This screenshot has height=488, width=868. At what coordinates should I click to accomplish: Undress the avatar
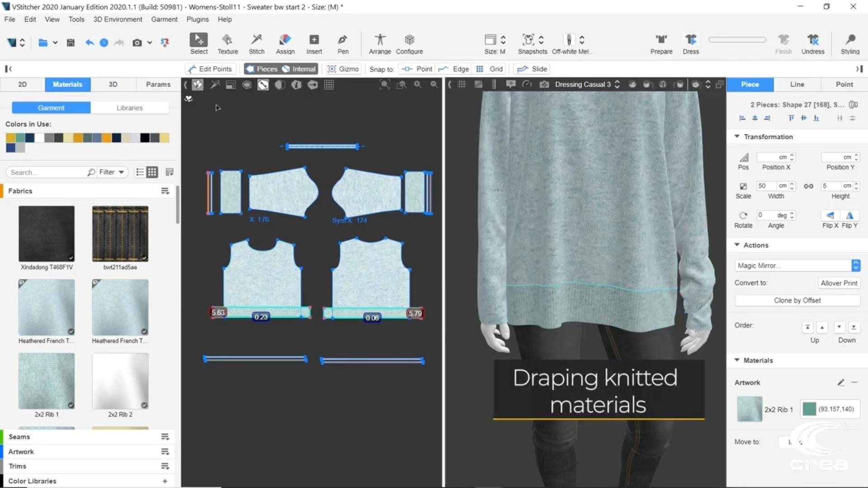pos(813,44)
